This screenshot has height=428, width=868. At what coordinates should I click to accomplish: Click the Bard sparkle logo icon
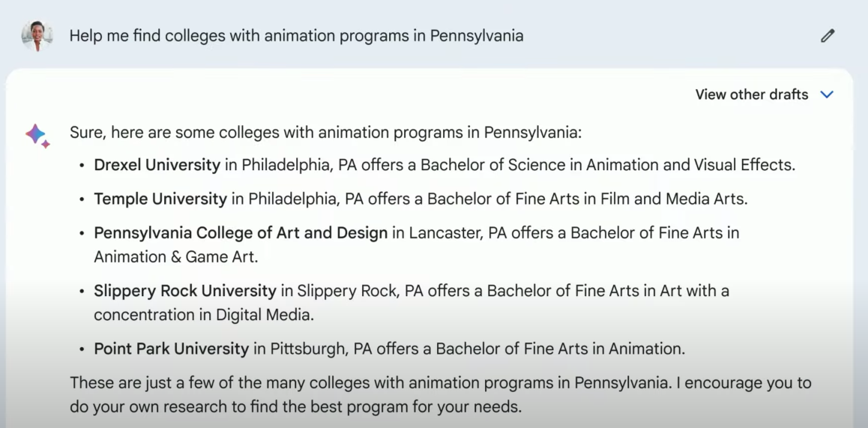pyautogui.click(x=37, y=136)
